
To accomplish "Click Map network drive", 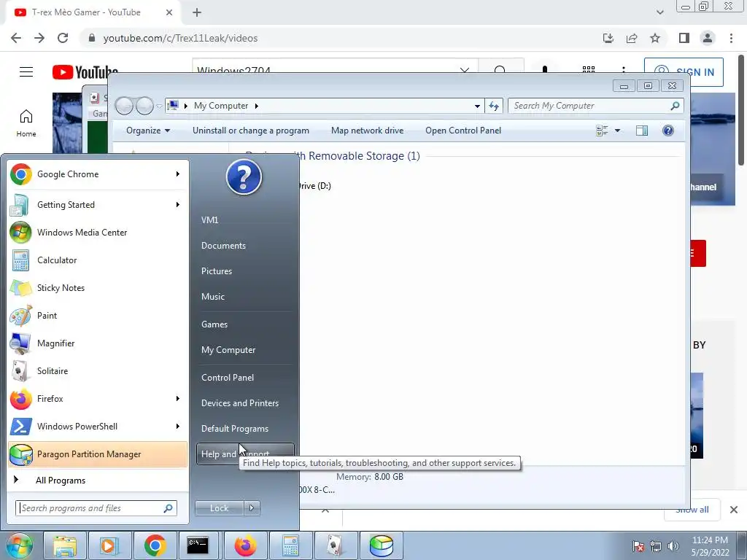I will pos(368,131).
